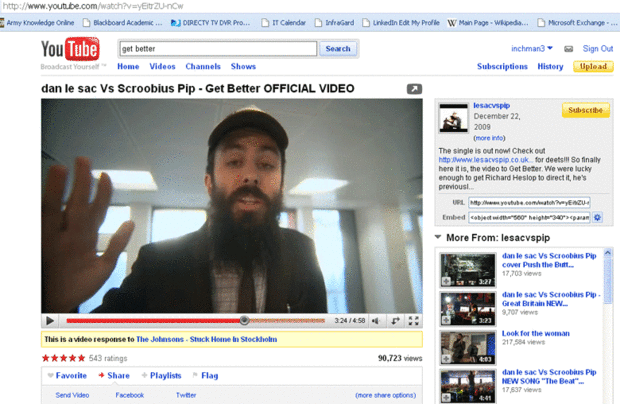Open watch History

[550, 66]
